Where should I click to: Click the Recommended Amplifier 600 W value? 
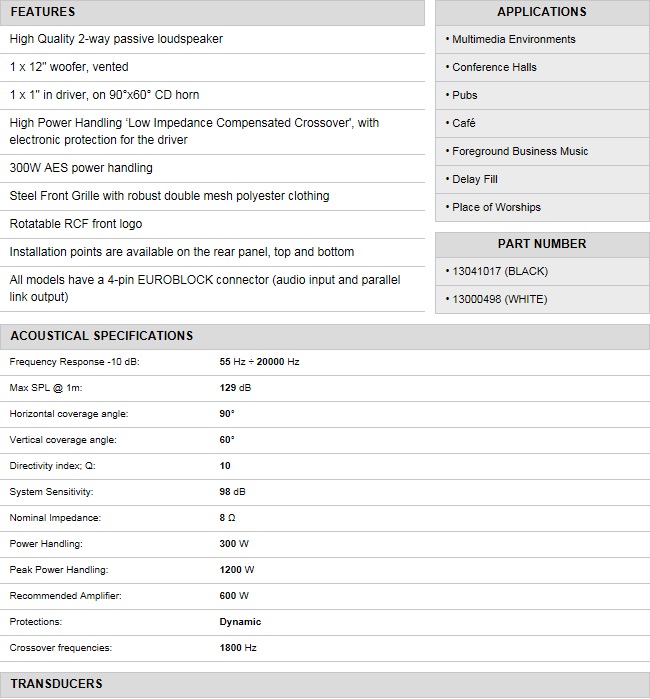pyautogui.click(x=234, y=596)
